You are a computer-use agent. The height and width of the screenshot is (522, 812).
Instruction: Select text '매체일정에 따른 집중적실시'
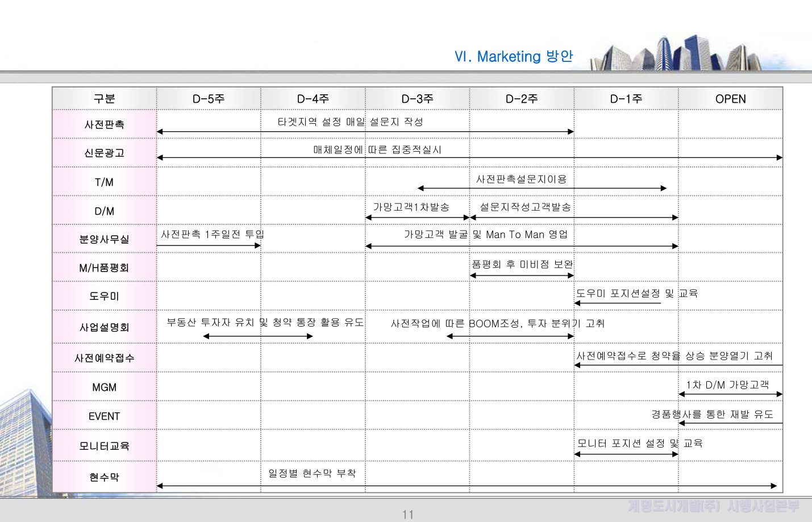377,149
